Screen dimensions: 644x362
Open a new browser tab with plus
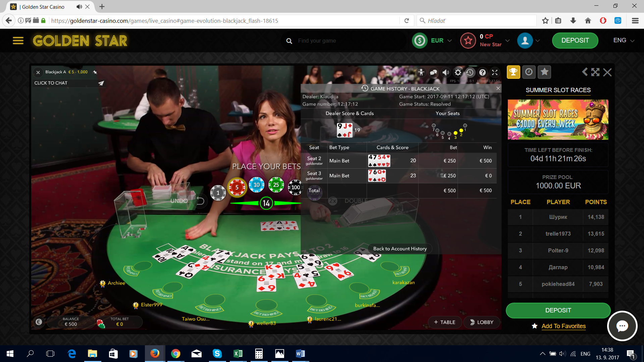102,7
